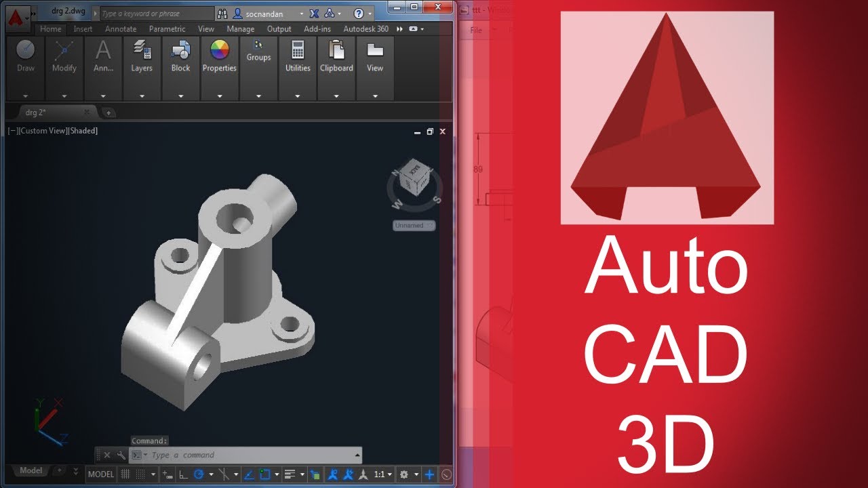The width and height of the screenshot is (868, 488).
Task: Click the [Custom View] viewport control label
Action: point(43,131)
